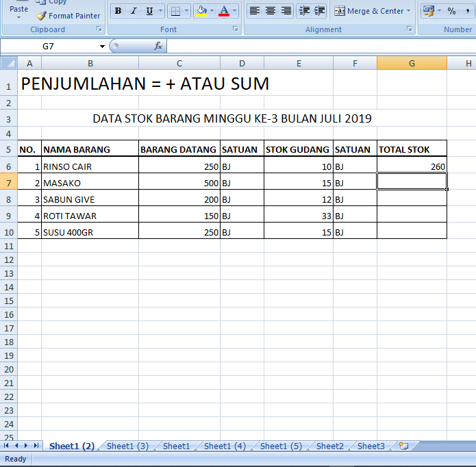
Task: Apply Comma Style
Action: click(x=468, y=11)
